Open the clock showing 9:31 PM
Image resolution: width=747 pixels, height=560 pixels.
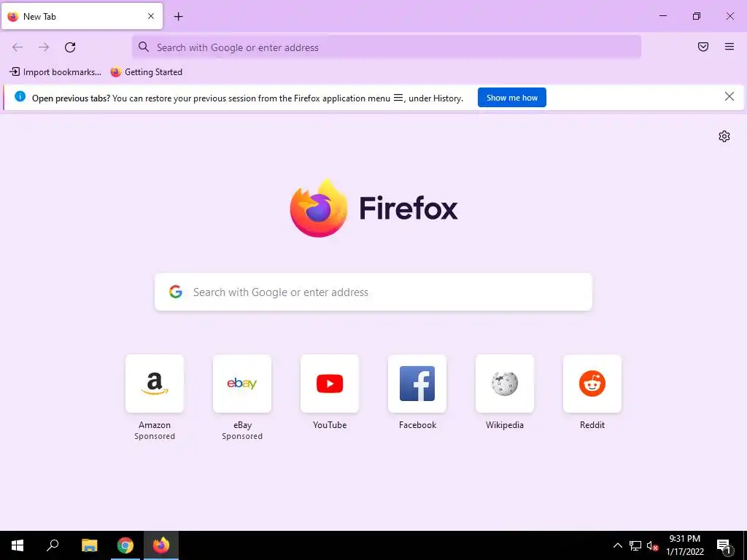click(x=684, y=545)
